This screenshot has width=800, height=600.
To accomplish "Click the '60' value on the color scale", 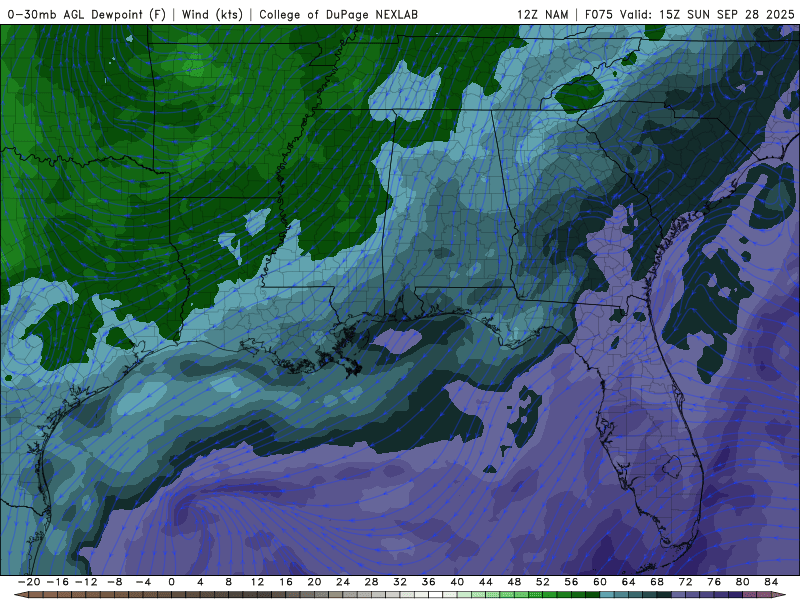I will click(600, 582).
